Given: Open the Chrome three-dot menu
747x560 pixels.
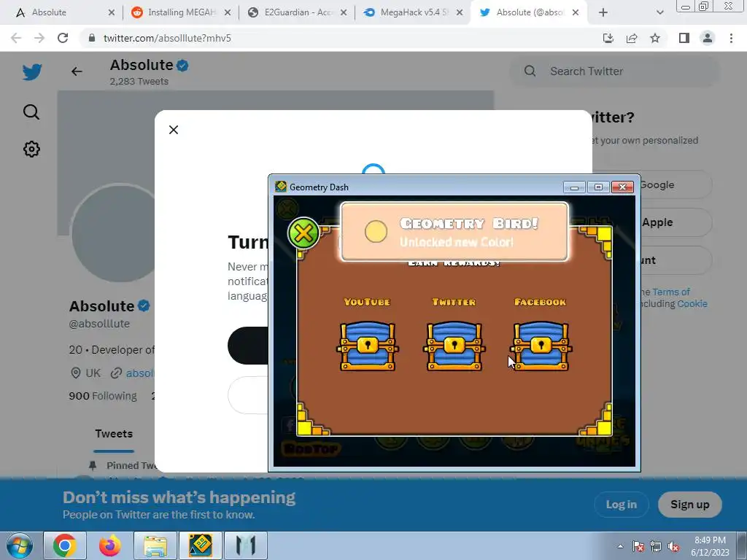Looking at the screenshot, I should tap(731, 38).
